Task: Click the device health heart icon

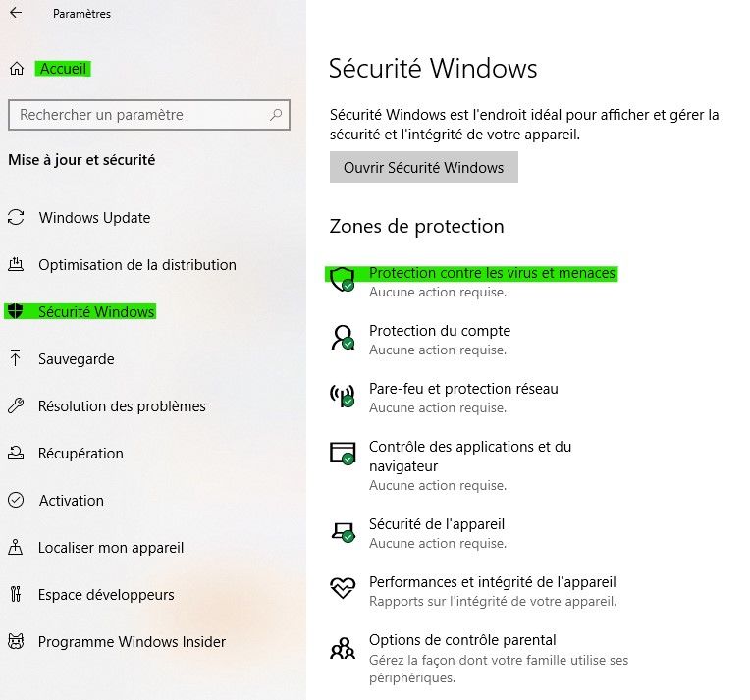Action: (342, 589)
